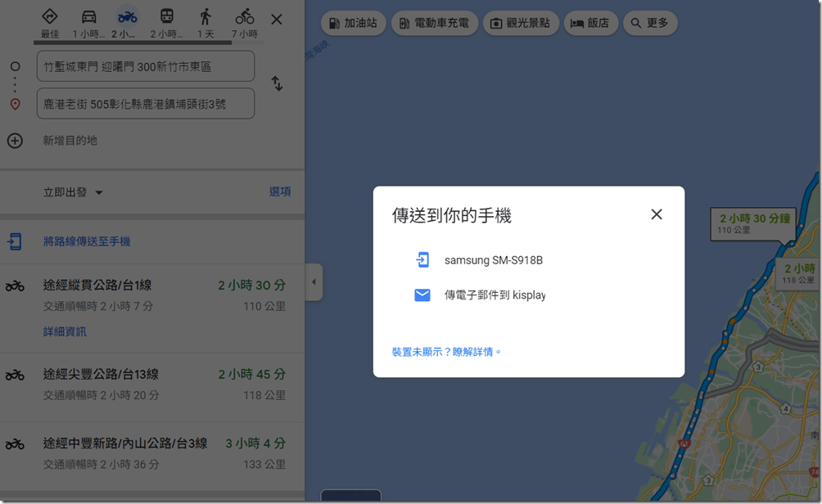Open 裝置未顯示？瞭解詳情 link
822x504 pixels.
(x=447, y=352)
